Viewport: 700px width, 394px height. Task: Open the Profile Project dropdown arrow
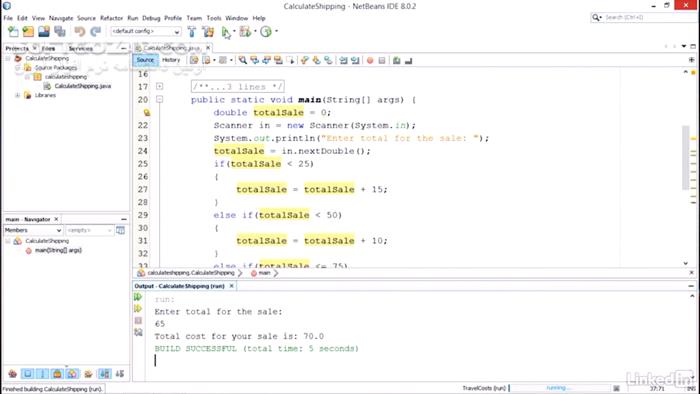276,31
